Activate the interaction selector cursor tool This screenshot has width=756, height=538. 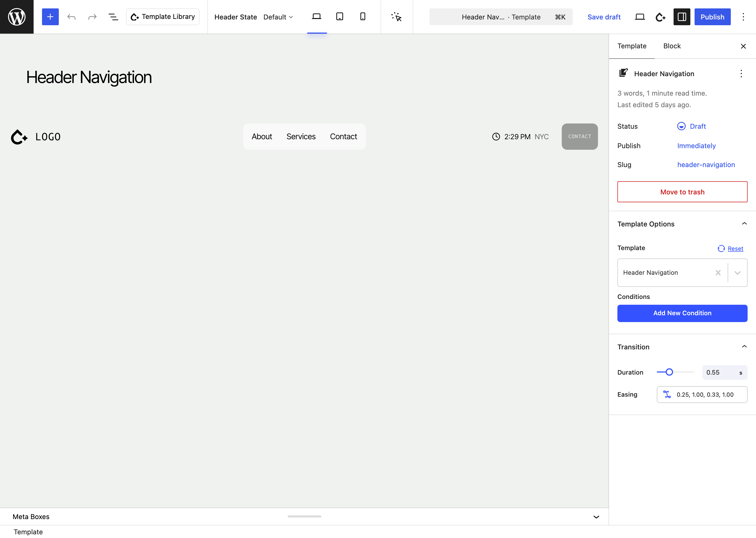[x=397, y=17]
